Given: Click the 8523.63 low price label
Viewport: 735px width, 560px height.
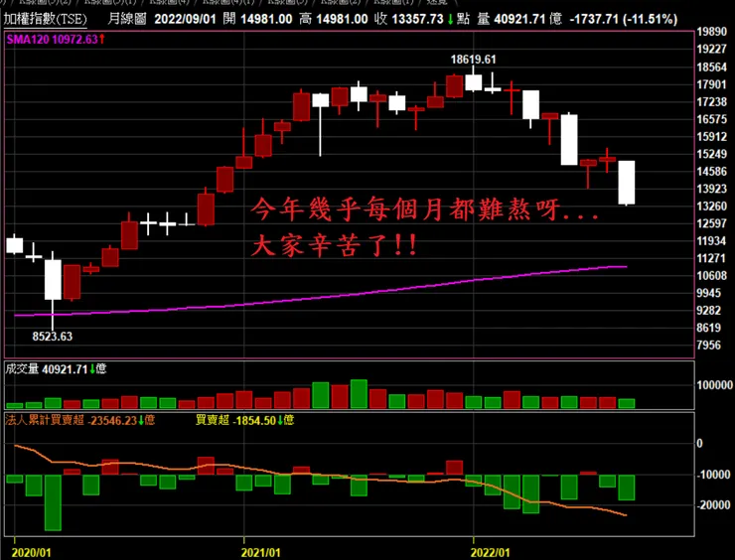Looking at the screenshot, I should point(53,337).
